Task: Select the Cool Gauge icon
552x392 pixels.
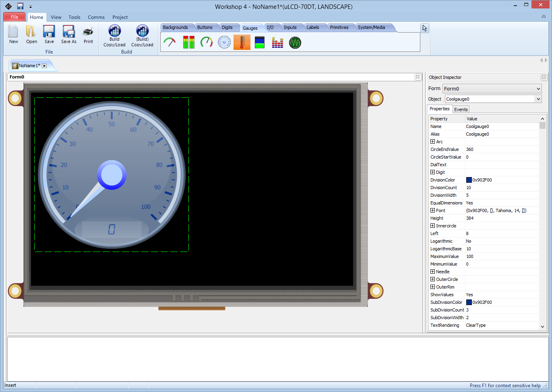Action: tap(206, 42)
